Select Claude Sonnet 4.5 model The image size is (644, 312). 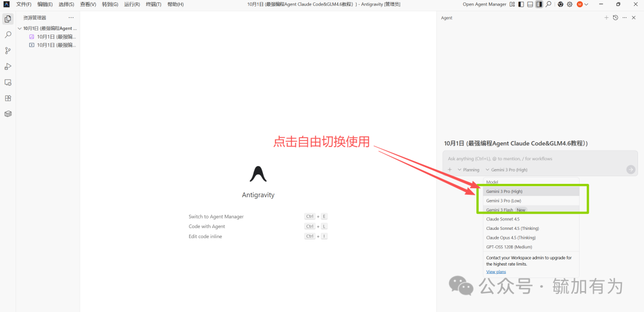[531, 219]
